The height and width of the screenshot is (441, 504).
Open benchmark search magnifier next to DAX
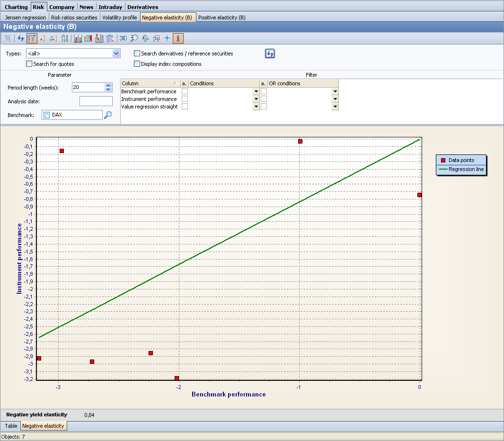point(108,115)
